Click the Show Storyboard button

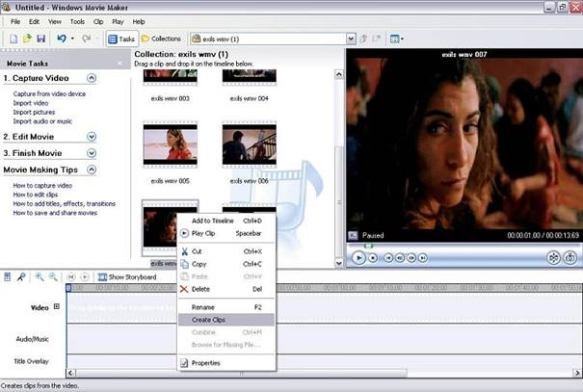127,277
